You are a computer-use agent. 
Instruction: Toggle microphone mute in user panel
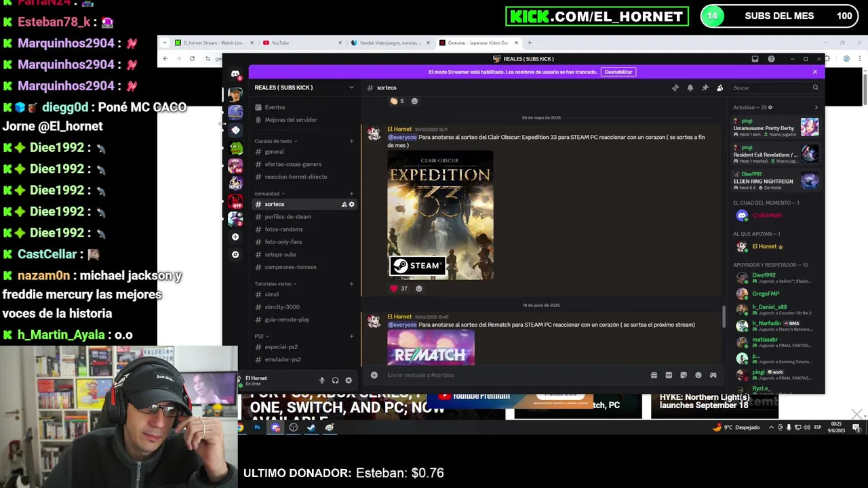[x=321, y=380]
